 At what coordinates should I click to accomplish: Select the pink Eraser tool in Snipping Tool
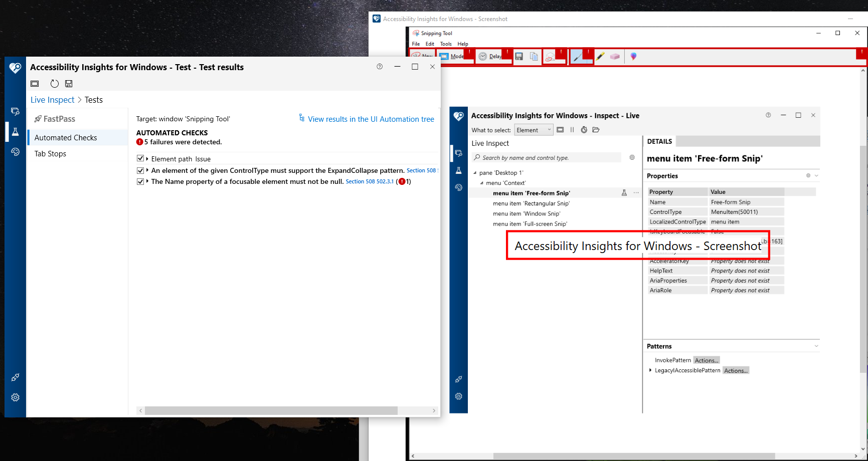click(x=615, y=57)
